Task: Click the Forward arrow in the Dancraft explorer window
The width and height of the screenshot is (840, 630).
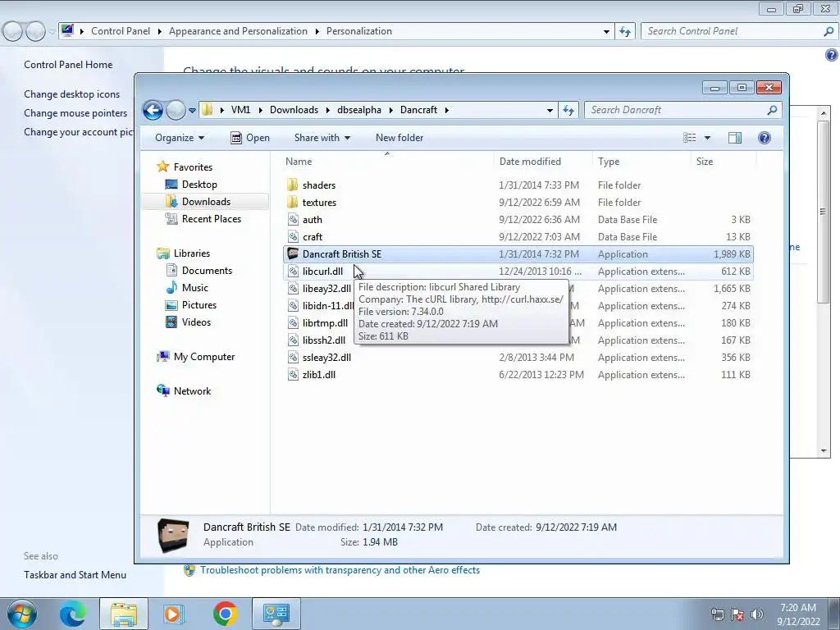Action: [x=176, y=111]
